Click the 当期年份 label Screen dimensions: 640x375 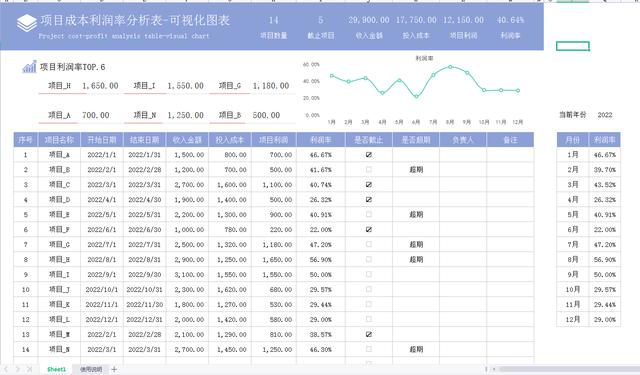pos(573,115)
